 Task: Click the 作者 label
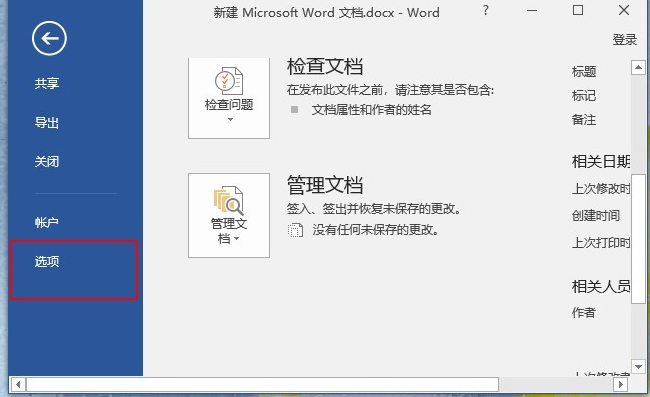click(584, 312)
